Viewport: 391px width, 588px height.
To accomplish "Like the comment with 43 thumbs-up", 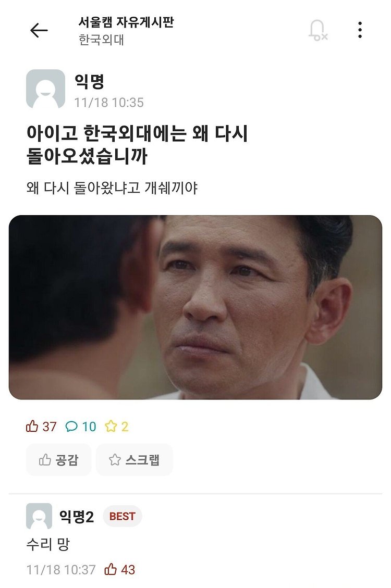I will coord(120,570).
